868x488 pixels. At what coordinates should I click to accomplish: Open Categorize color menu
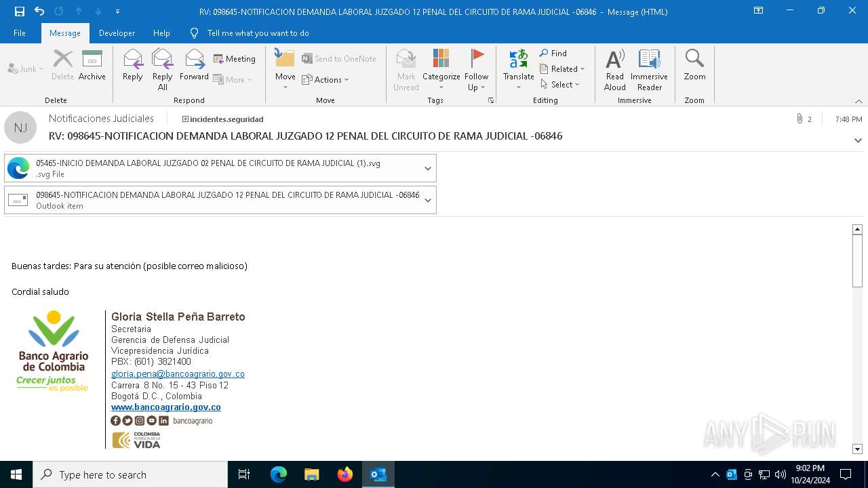click(441, 69)
